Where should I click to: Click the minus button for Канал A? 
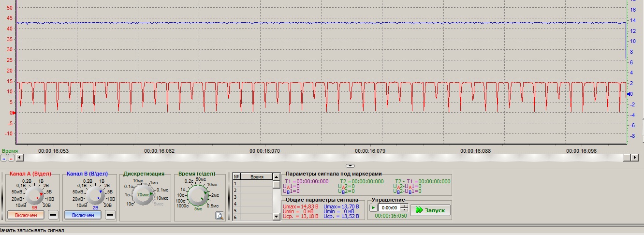53,215
